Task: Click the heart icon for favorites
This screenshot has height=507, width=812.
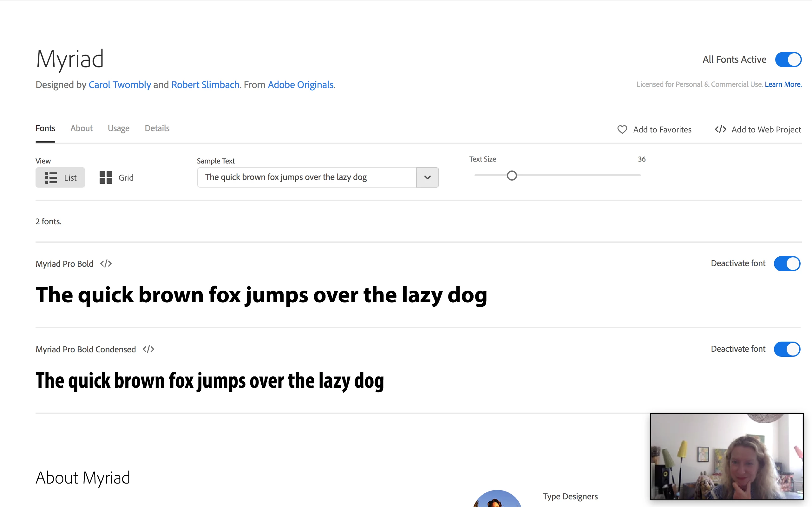Action: click(x=622, y=129)
